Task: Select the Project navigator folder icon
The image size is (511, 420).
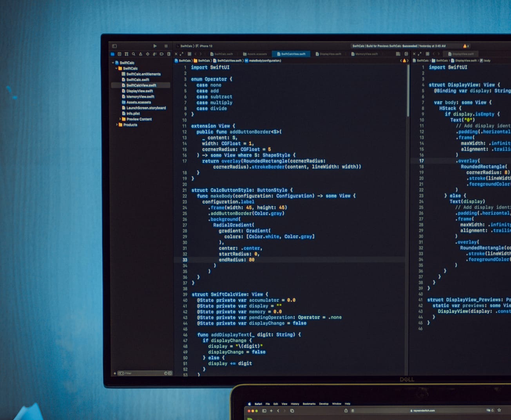Action: point(113,54)
